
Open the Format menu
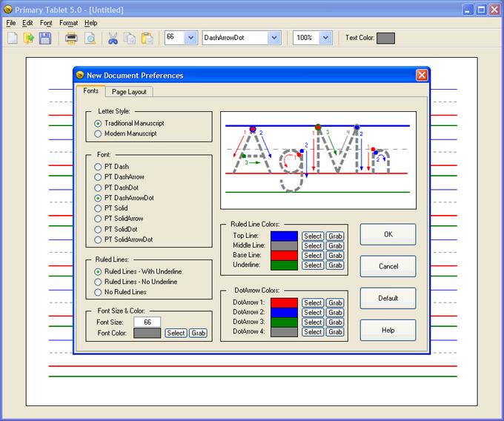click(x=68, y=23)
